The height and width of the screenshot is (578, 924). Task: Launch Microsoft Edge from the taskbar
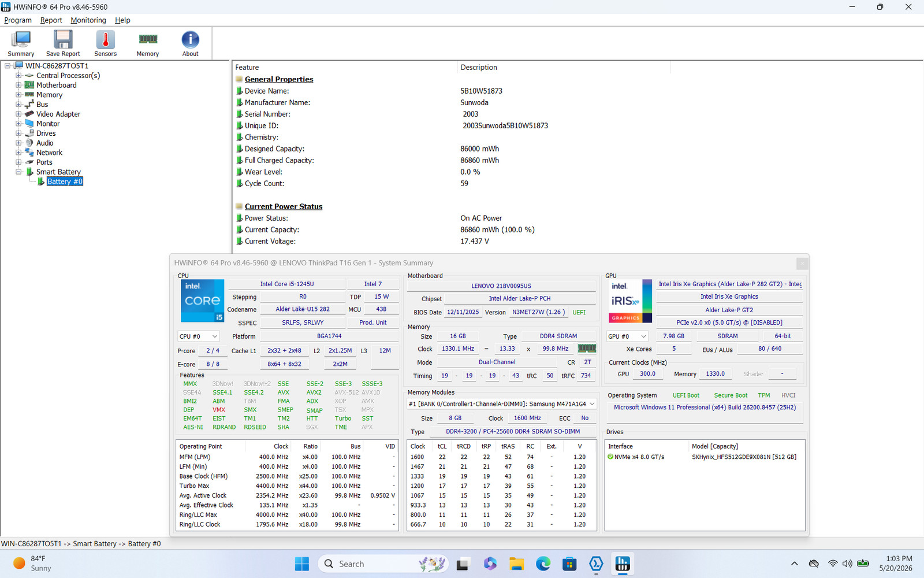(x=543, y=564)
